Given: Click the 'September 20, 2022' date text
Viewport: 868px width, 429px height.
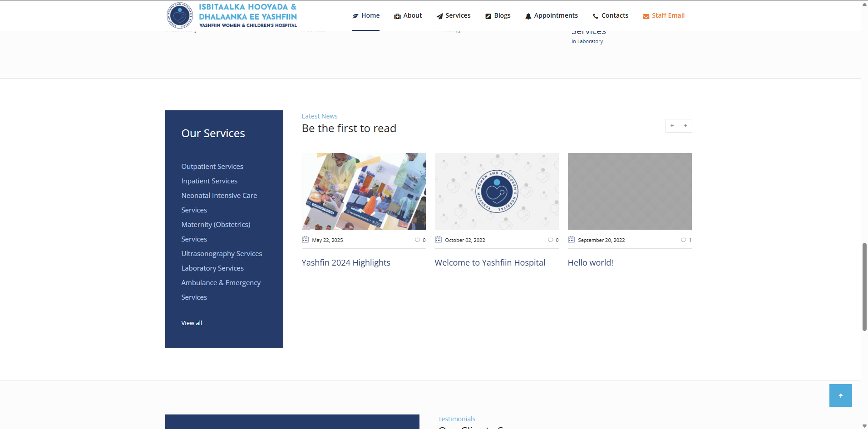Looking at the screenshot, I should 601,240.
